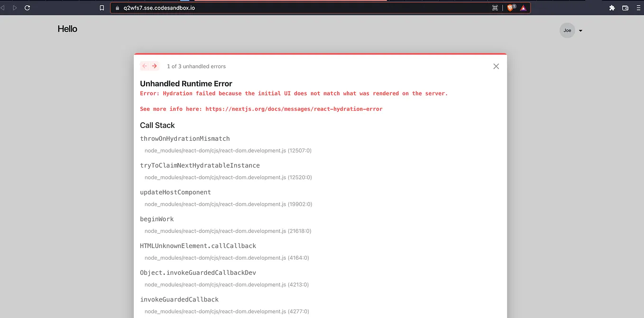644x318 pixels.
Task: Open the Brave Wallet
Action: tap(625, 8)
